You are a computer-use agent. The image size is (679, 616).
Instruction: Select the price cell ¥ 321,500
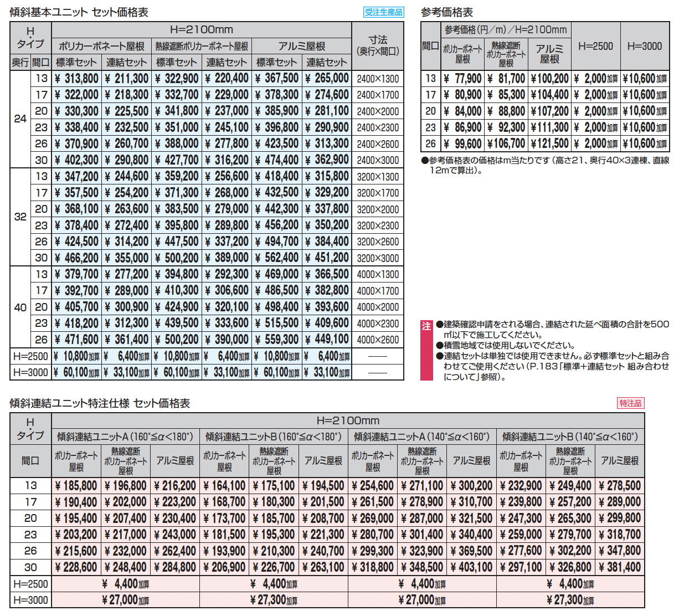point(471,519)
